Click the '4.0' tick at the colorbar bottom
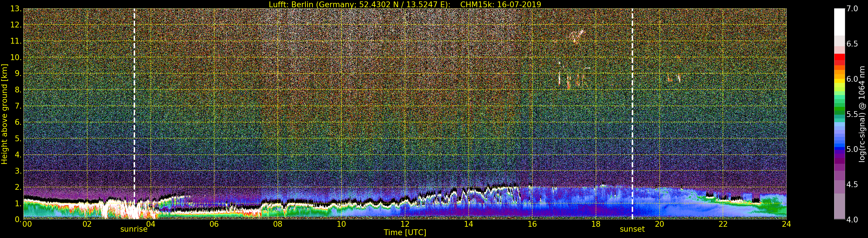 point(852,220)
